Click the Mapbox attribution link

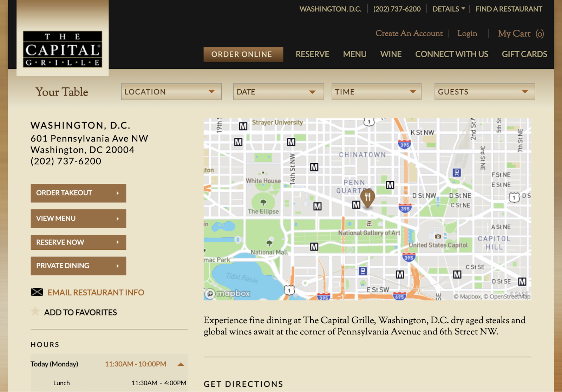point(467,296)
